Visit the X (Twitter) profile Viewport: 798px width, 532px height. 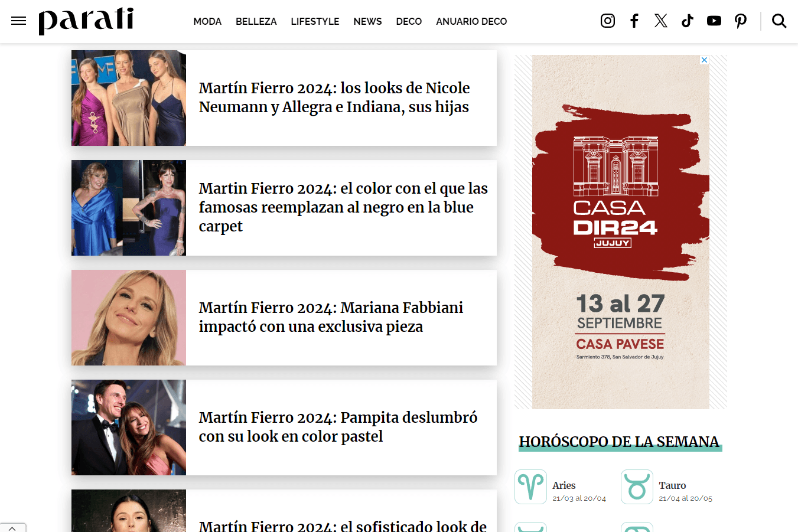click(x=661, y=21)
